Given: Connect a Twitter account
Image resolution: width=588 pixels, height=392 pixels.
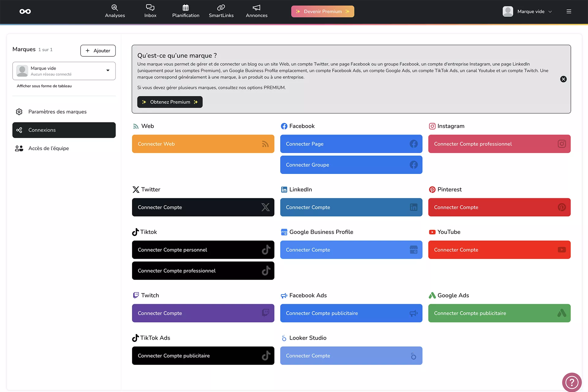Looking at the screenshot, I should 203,207.
